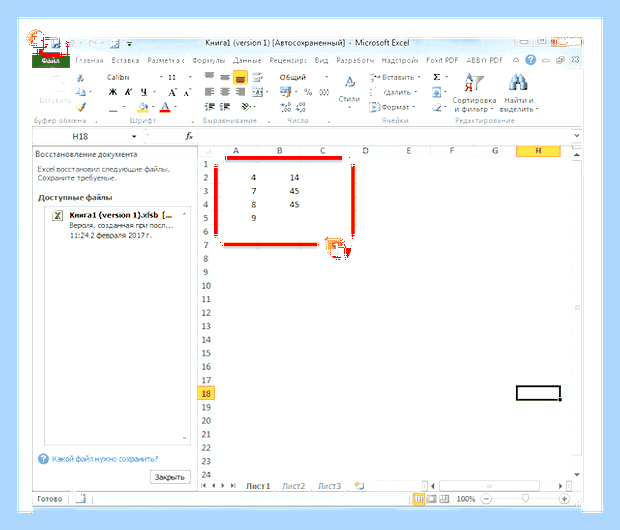Click the name box showing H18
620x530 pixels.
click(x=80, y=136)
